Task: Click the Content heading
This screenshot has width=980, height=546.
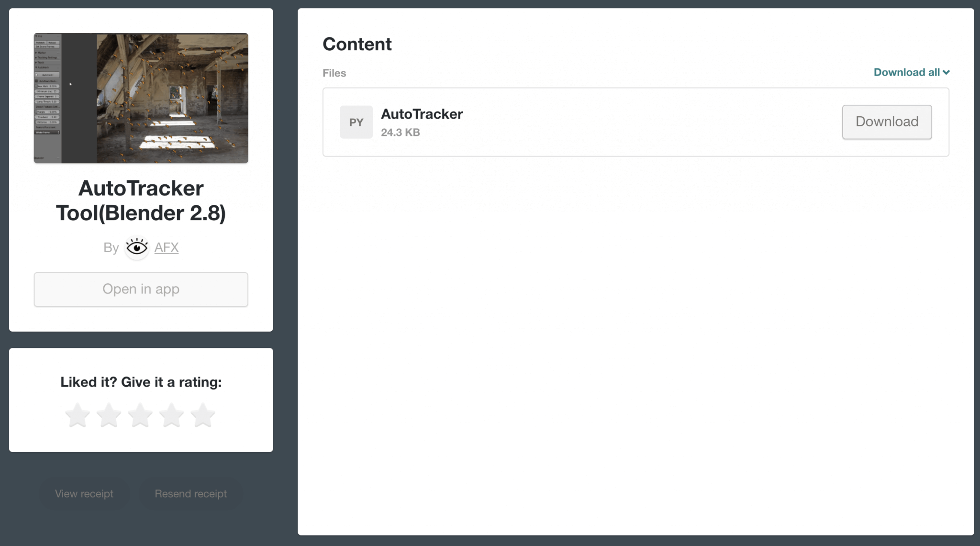Action: (357, 44)
